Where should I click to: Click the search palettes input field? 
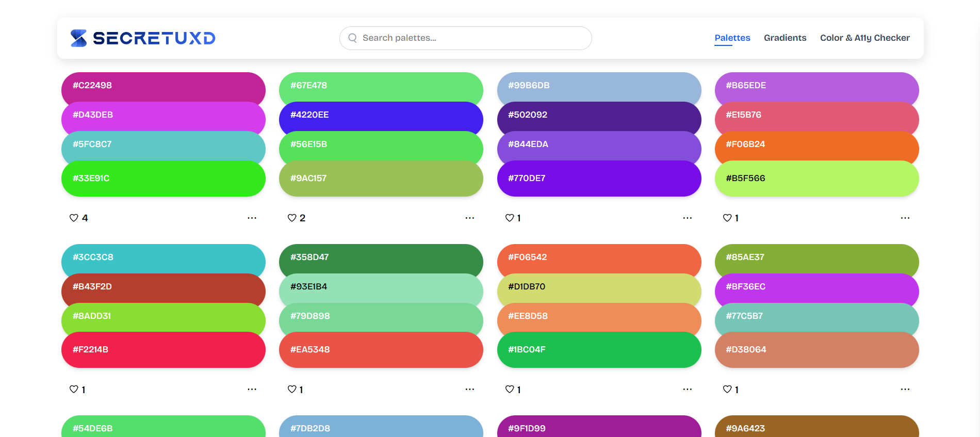[x=465, y=38]
